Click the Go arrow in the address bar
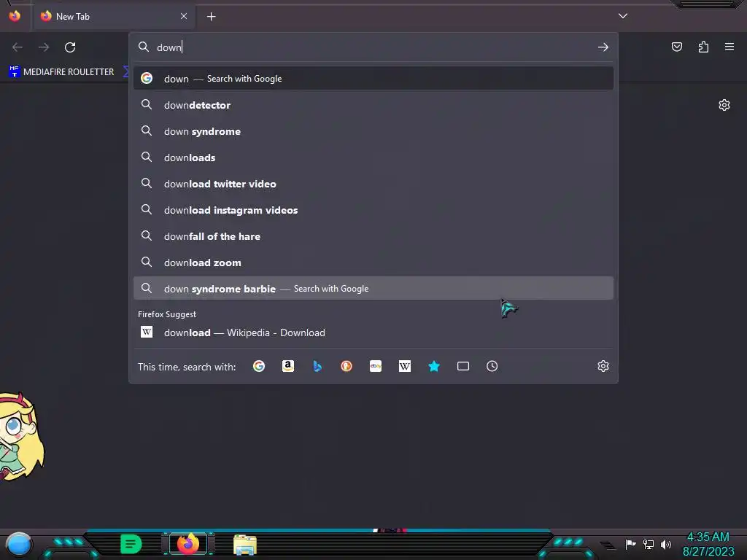This screenshot has height=560, width=747. [603, 47]
